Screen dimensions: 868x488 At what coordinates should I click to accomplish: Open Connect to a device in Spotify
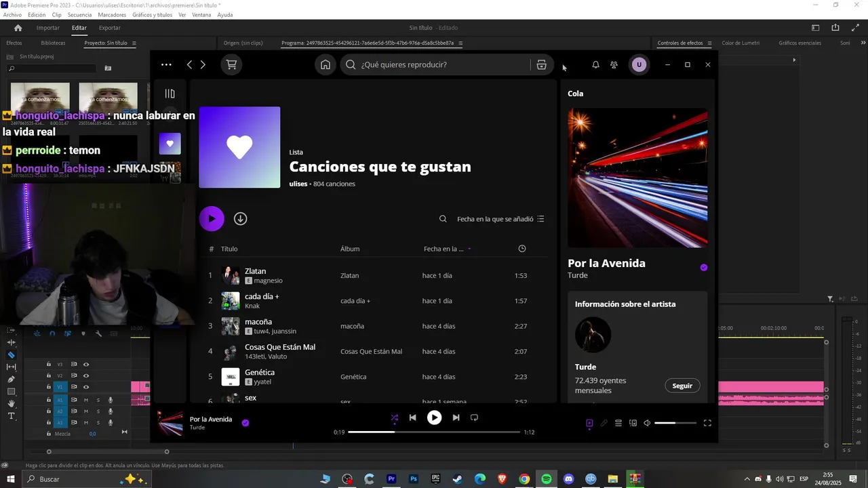click(x=633, y=423)
